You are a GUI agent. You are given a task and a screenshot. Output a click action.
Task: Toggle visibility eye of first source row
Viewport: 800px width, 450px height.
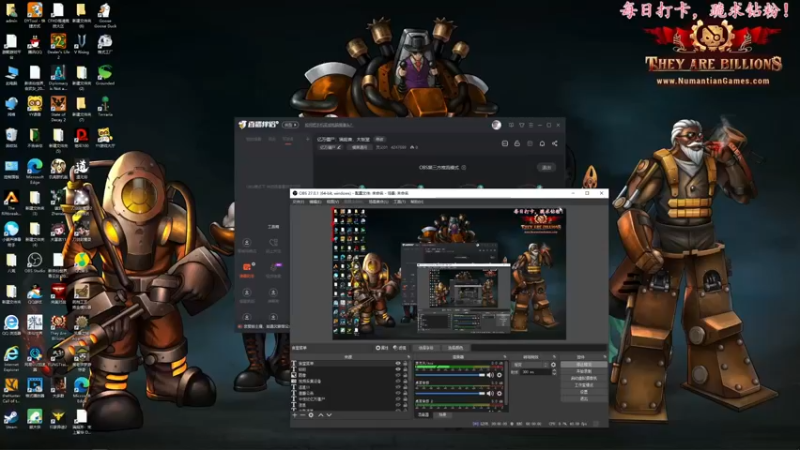tap(398, 364)
